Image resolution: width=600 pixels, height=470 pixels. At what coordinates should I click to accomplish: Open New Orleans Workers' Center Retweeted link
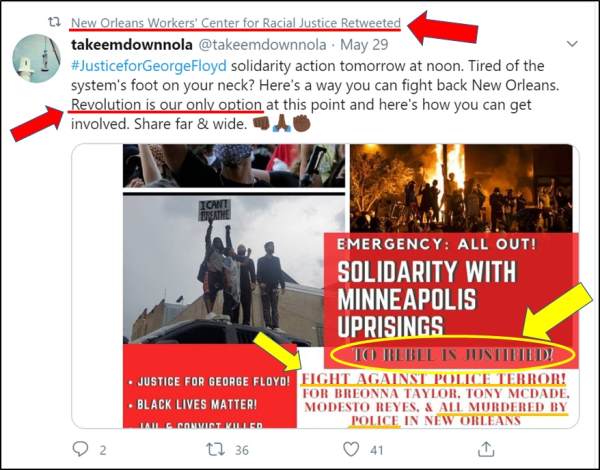(236, 23)
